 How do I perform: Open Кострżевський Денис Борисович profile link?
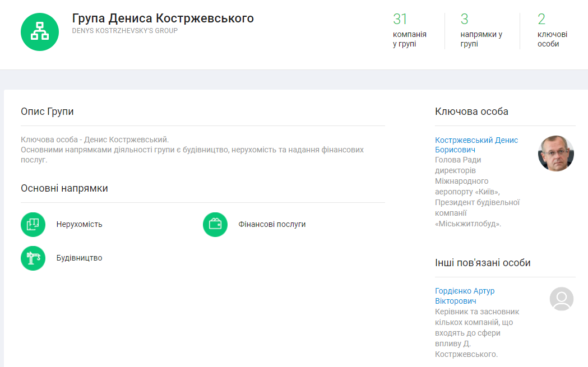pos(476,145)
